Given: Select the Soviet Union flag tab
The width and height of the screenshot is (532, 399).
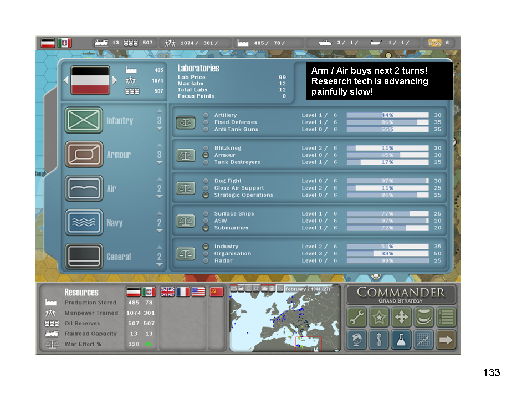Looking at the screenshot, I should (x=216, y=292).
